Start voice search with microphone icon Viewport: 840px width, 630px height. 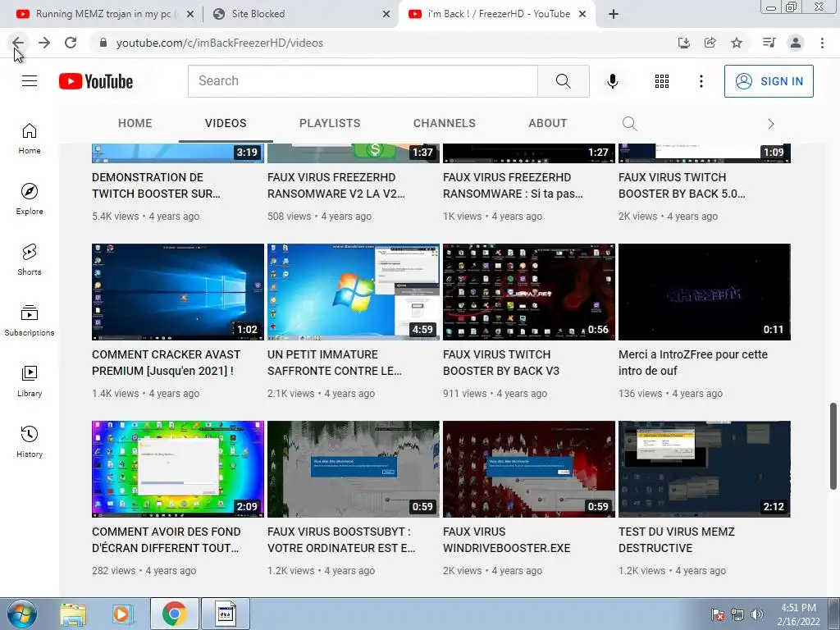tap(612, 81)
